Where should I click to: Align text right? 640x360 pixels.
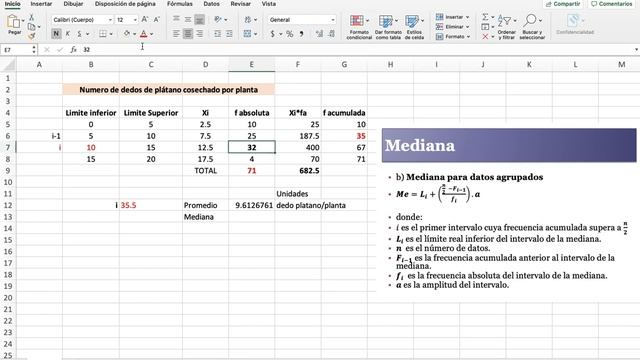[199, 34]
